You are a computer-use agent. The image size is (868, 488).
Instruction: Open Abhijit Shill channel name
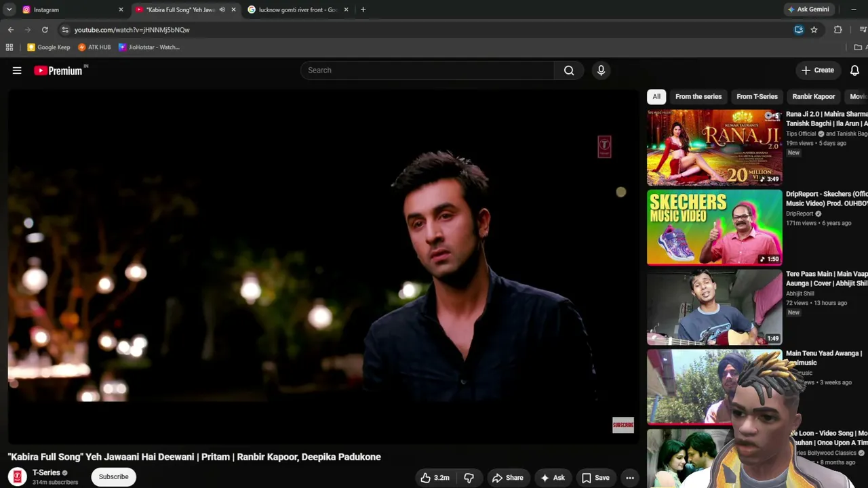tap(800, 293)
